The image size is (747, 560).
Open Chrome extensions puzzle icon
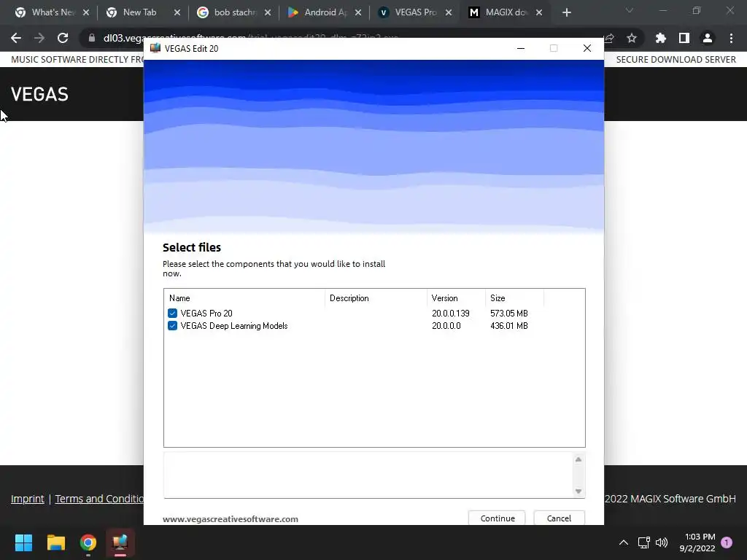pyautogui.click(x=660, y=38)
